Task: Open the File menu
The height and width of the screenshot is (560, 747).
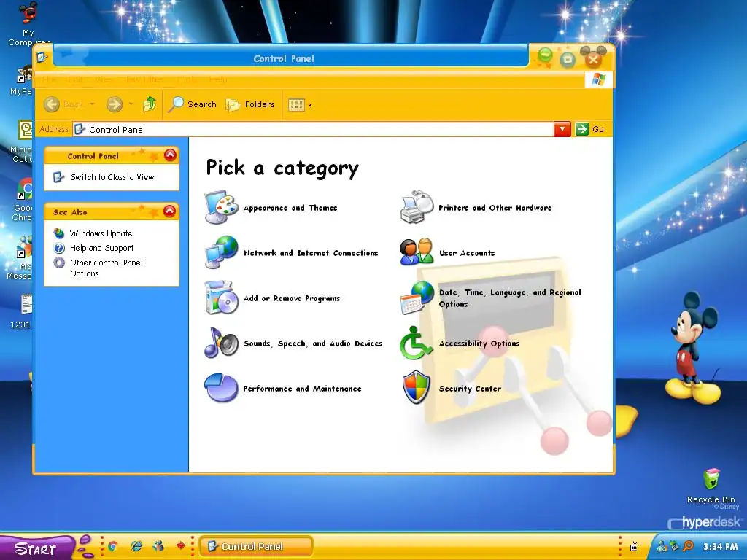Action: coord(49,79)
